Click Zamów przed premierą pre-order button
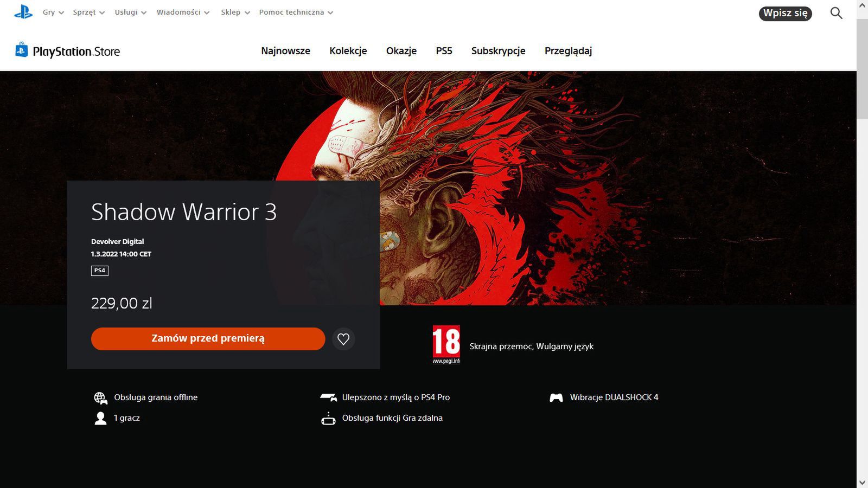The height and width of the screenshot is (488, 868). (208, 338)
